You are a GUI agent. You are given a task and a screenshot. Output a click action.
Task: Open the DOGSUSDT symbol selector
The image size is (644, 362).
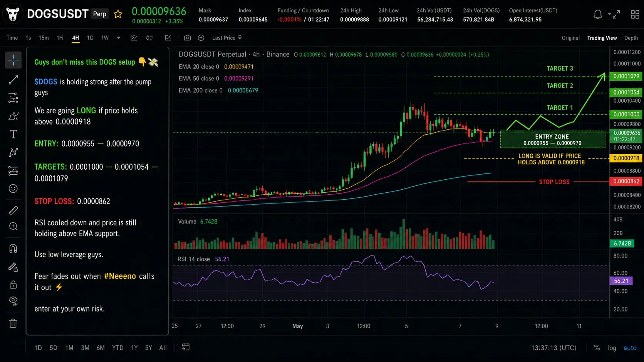coord(58,14)
